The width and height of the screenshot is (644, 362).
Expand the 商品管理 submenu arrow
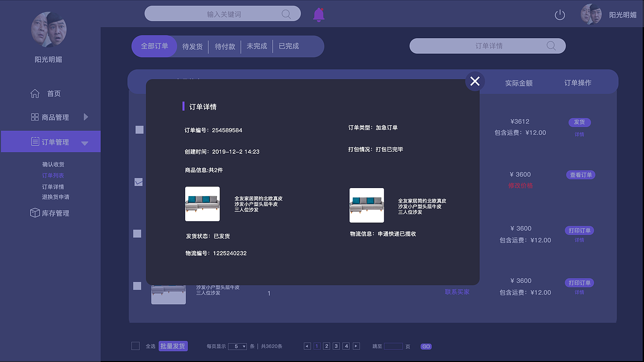(86, 117)
